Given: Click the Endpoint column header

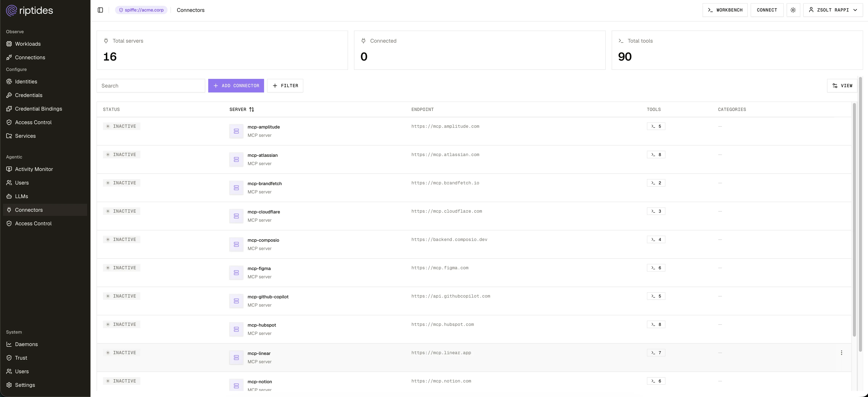Looking at the screenshot, I should point(422,109).
